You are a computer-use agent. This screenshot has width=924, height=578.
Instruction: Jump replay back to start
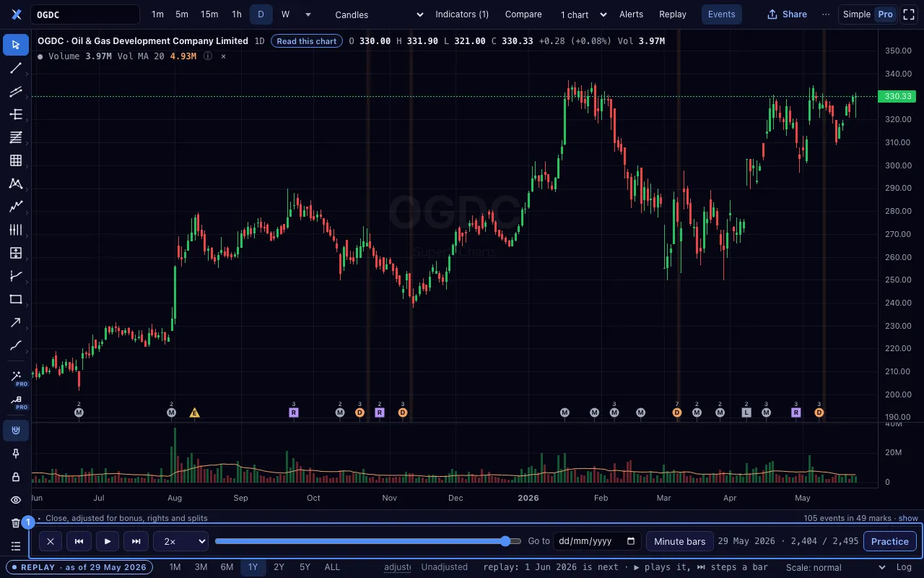(x=79, y=541)
